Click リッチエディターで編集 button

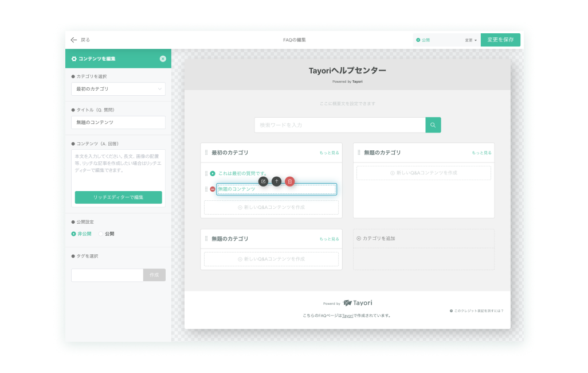[x=118, y=197]
